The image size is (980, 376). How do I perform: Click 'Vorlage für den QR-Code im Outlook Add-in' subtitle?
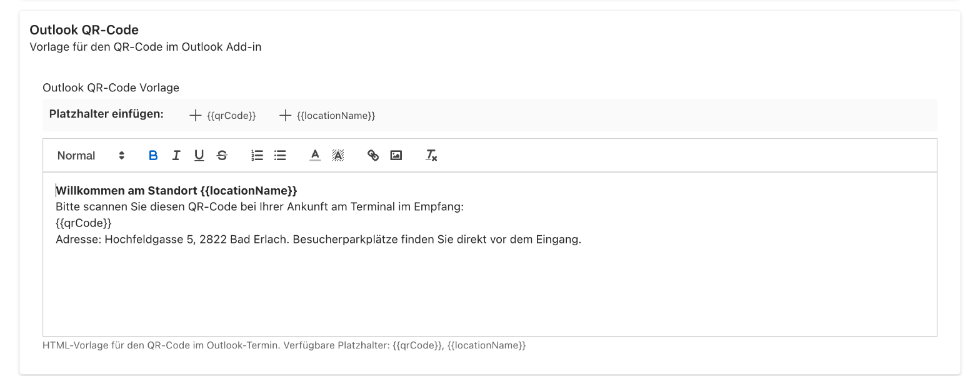(145, 47)
